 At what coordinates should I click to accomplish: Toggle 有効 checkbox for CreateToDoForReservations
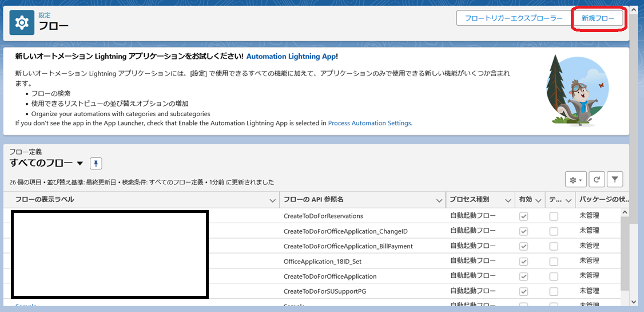point(523,216)
